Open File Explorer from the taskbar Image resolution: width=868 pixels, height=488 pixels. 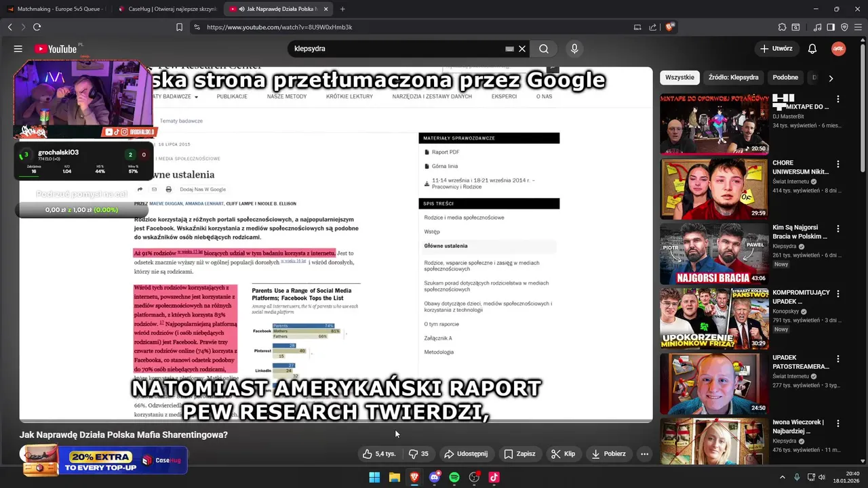click(394, 477)
